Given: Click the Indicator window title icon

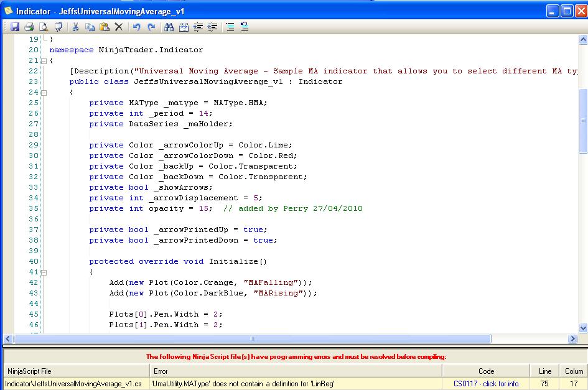Looking at the screenshot, I should (x=8, y=11).
